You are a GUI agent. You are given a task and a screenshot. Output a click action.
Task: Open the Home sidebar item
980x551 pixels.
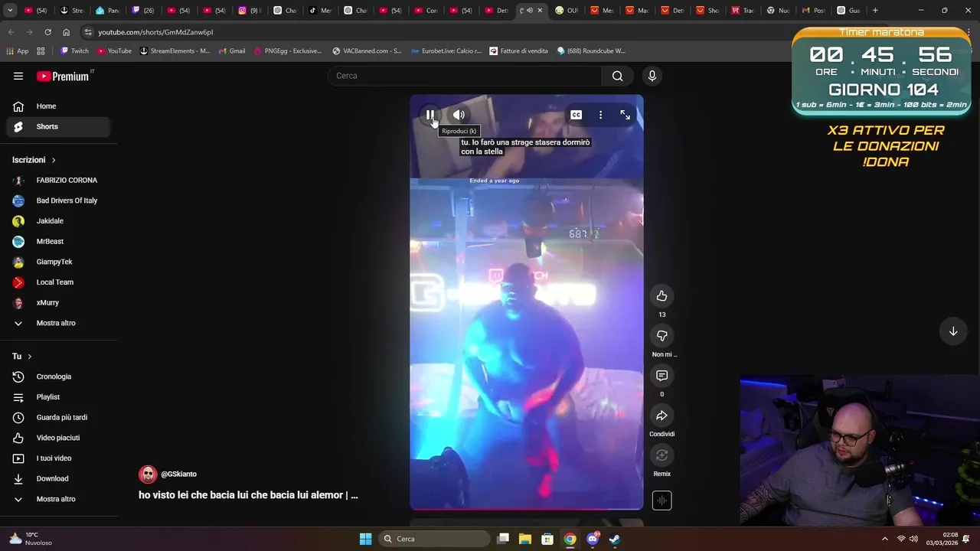[58, 106]
